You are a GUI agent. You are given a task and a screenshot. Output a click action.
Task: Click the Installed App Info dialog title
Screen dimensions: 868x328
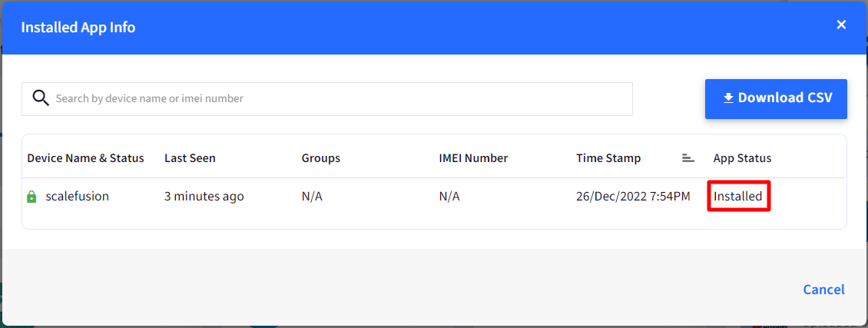pyautogui.click(x=78, y=27)
